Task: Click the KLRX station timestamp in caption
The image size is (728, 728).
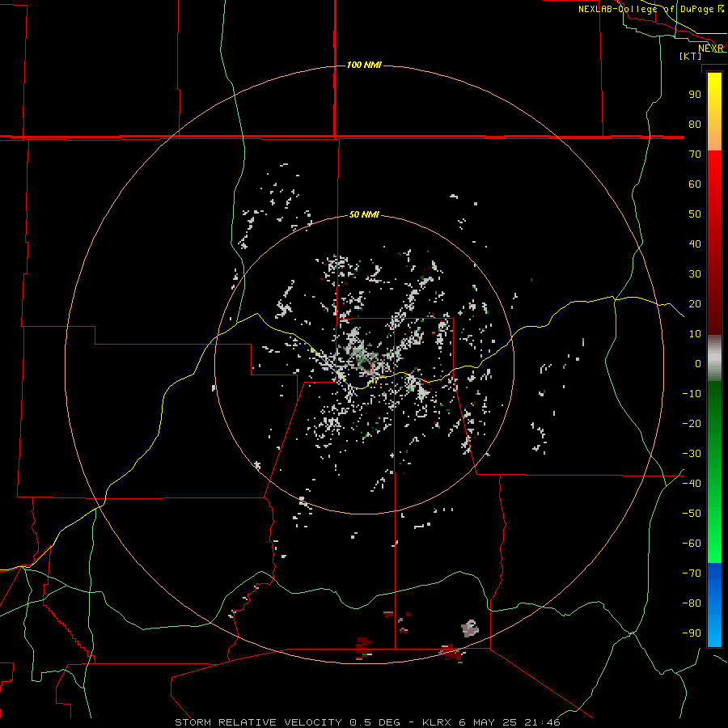Action: 491,722
